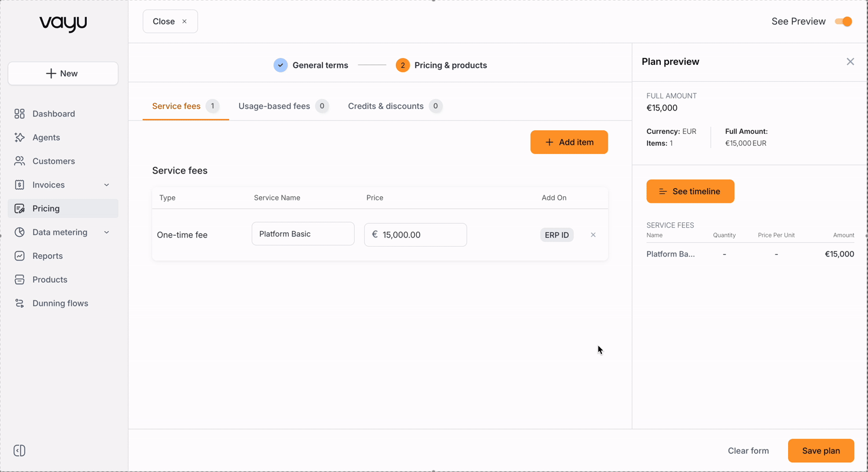Collapse the sidebar with panel icon
The width and height of the screenshot is (868, 472).
pos(20,451)
